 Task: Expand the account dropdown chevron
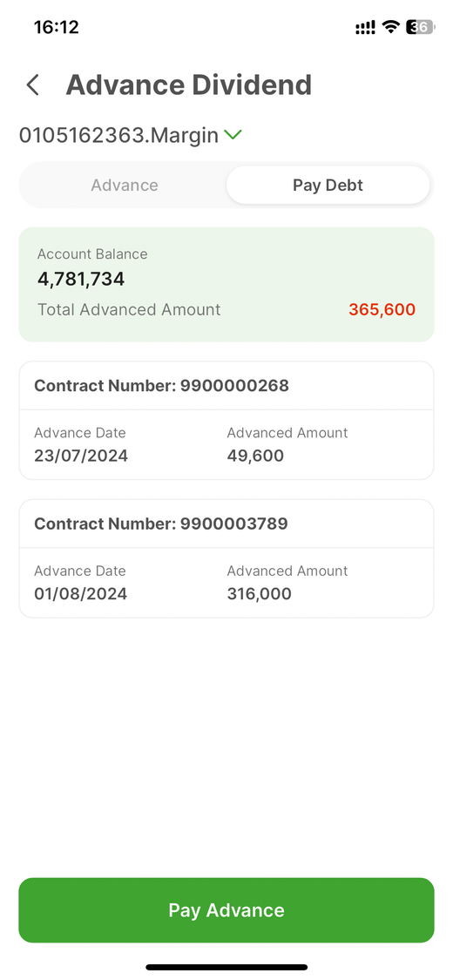[233, 134]
